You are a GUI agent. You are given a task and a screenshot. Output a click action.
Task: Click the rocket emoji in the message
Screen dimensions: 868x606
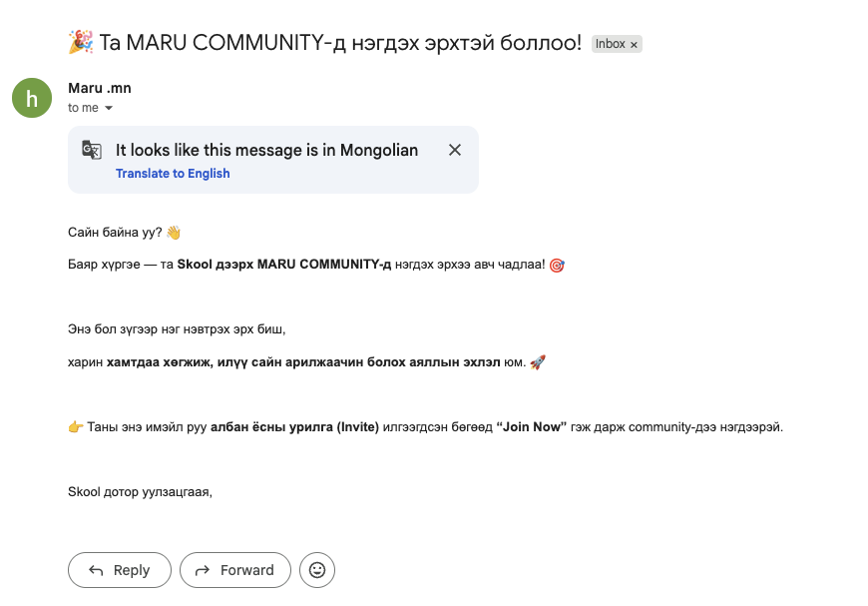coord(538,362)
